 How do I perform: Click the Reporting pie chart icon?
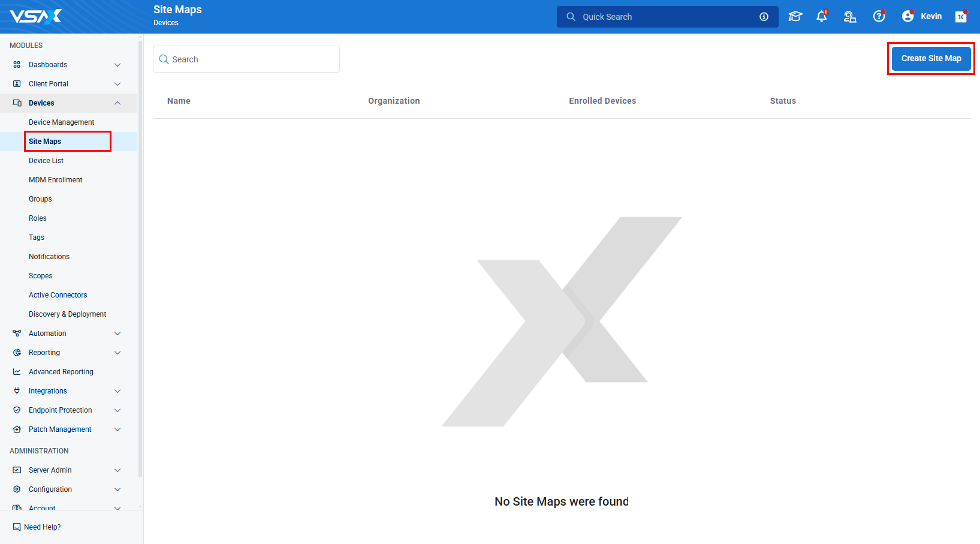(x=17, y=353)
